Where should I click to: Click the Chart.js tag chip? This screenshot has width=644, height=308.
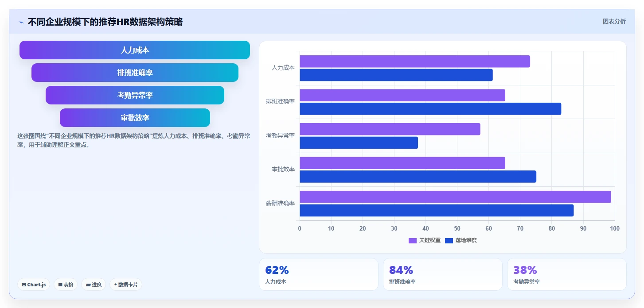[x=34, y=285]
